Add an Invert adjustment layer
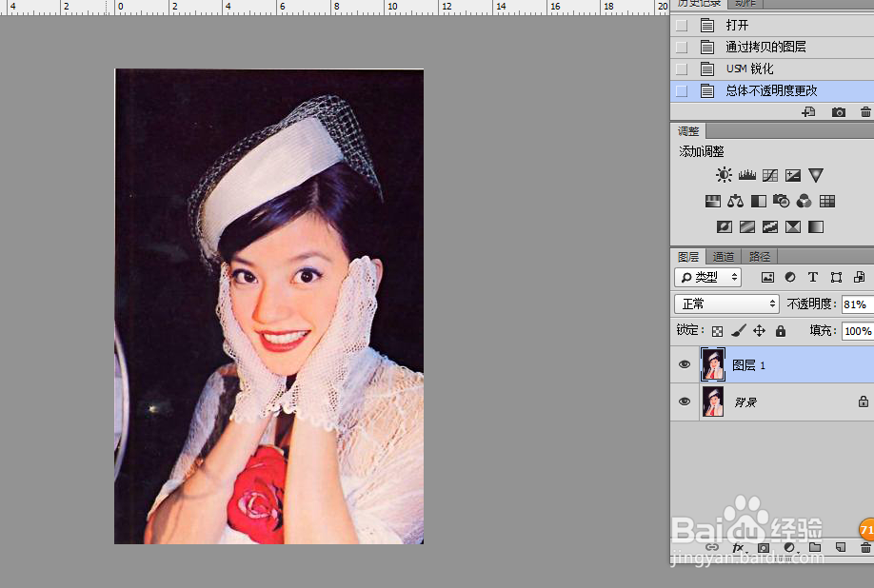 click(725, 226)
